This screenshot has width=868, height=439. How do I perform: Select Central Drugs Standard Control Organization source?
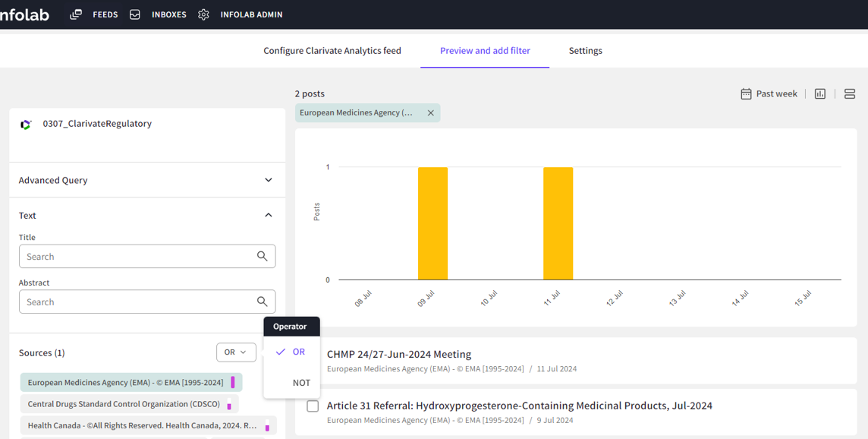point(124,404)
